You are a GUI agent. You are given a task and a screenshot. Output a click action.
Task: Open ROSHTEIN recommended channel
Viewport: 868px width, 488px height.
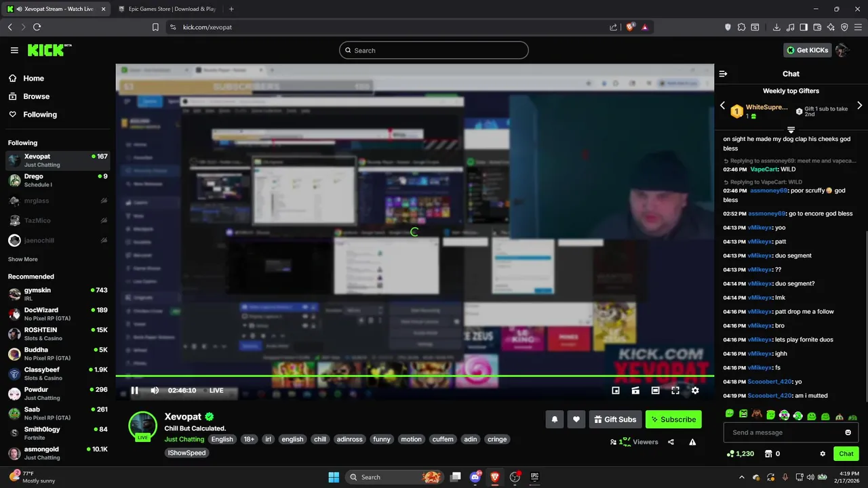click(x=58, y=334)
